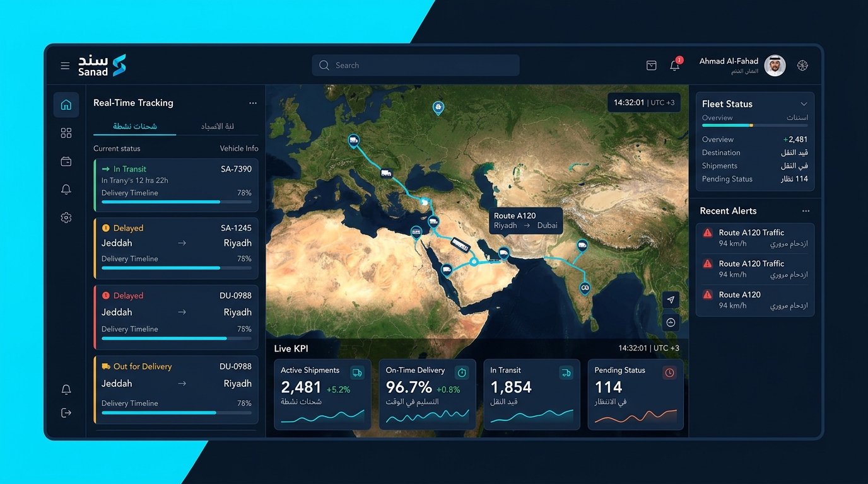Switch to the شحنات نشطة tab
Screen dimensions: 868x484
pos(135,127)
